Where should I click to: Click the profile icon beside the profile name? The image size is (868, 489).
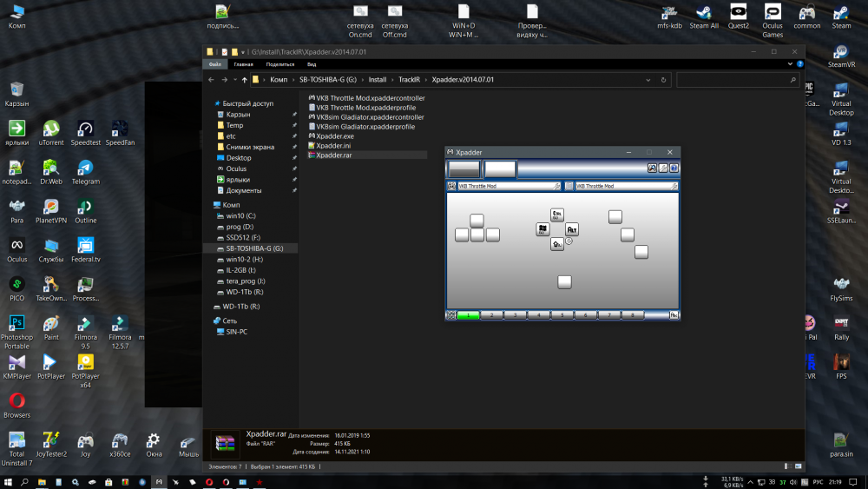coord(569,186)
